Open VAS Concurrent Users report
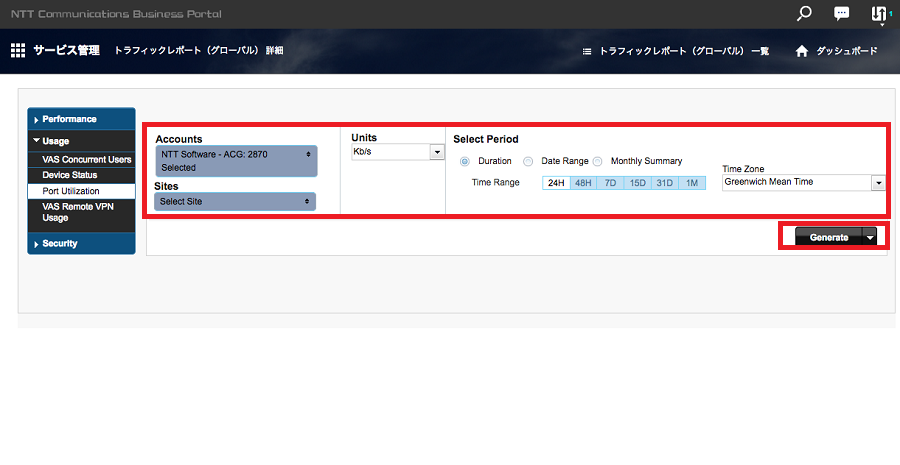Image resolution: width=900 pixels, height=465 pixels. tap(86, 159)
